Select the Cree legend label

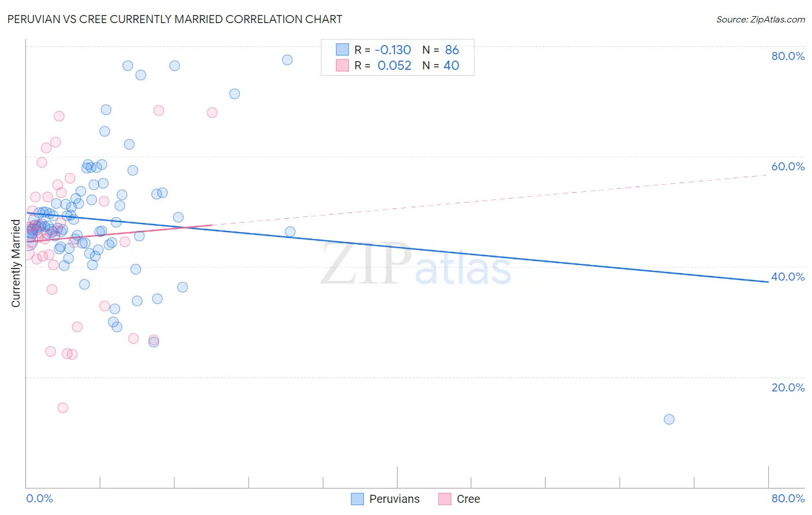click(468, 499)
